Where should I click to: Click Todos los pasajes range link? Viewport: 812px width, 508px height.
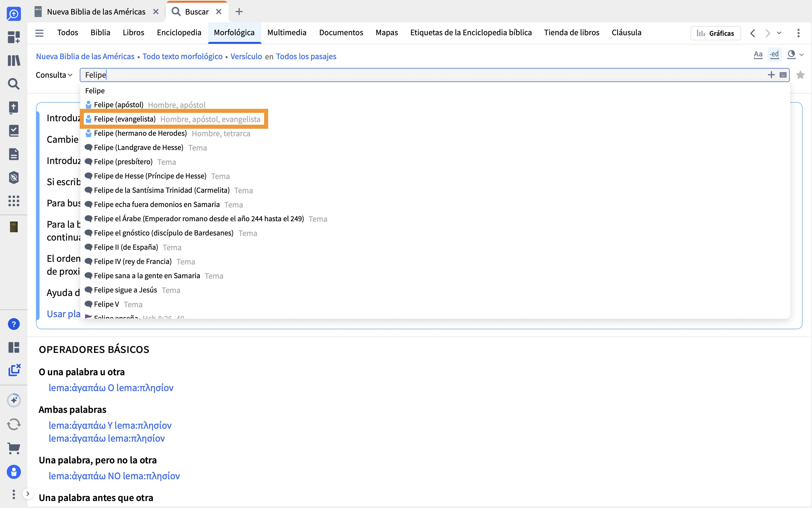coord(306,56)
